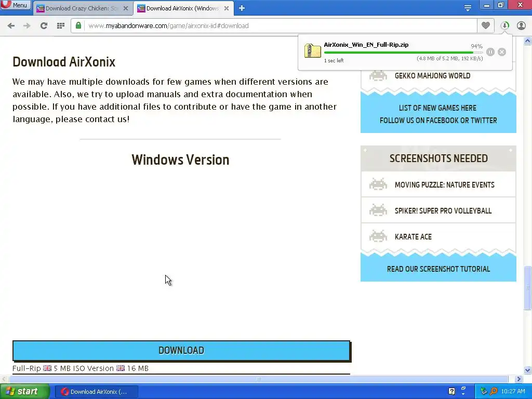Viewport: 532px width, 399px height.
Task: Close the AirXonix tab
Action: tap(227, 8)
